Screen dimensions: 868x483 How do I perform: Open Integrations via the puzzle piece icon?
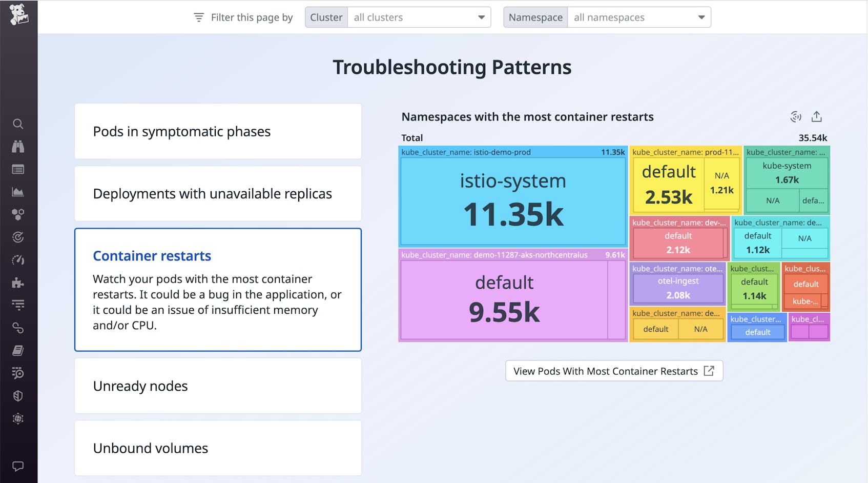coord(18,282)
